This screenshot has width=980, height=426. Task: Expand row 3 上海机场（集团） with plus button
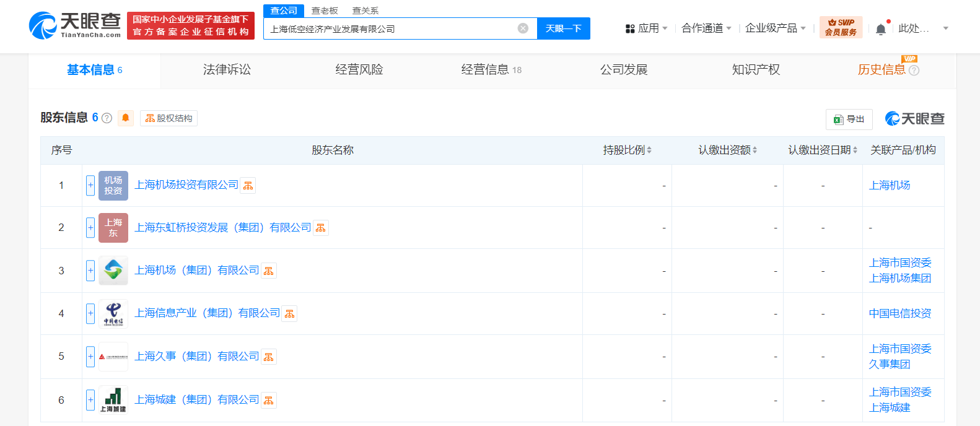click(90, 271)
